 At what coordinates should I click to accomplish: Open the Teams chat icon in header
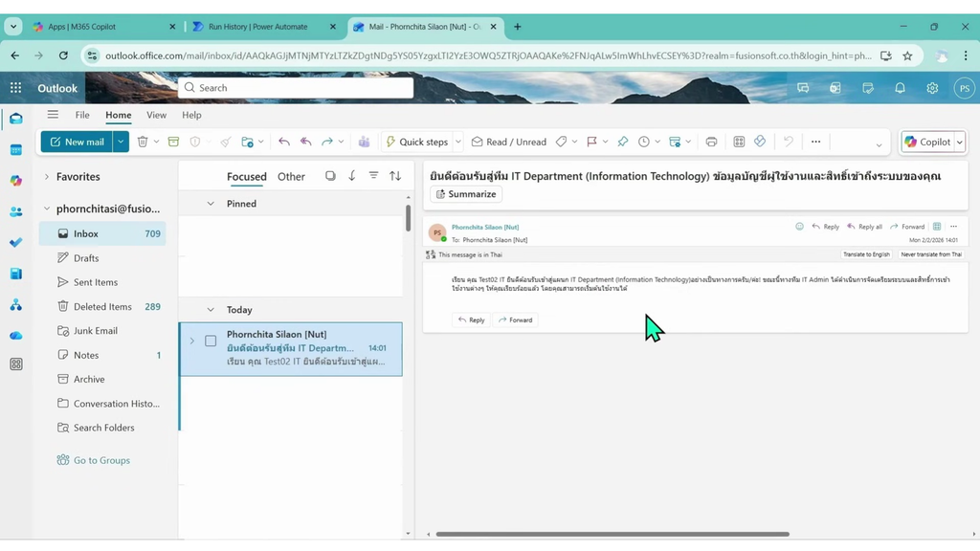click(803, 88)
